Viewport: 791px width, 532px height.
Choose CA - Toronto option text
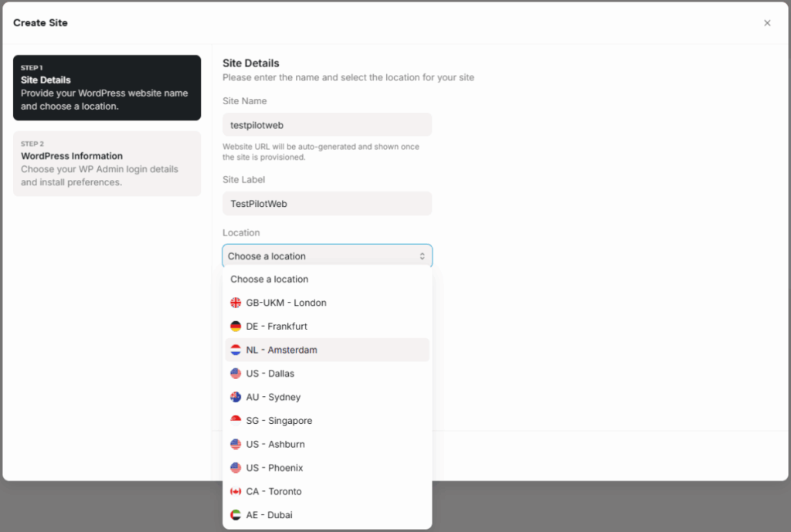click(x=273, y=492)
